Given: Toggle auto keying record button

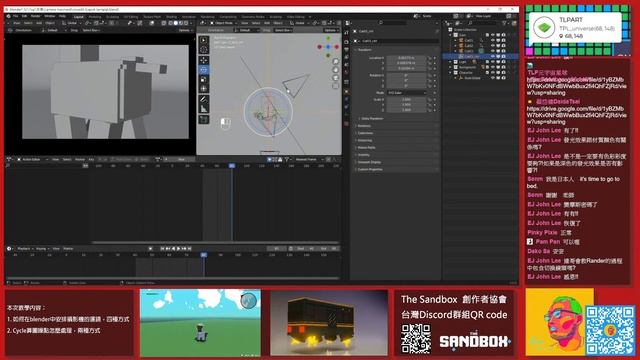Looking at the screenshot, I should [150, 249].
